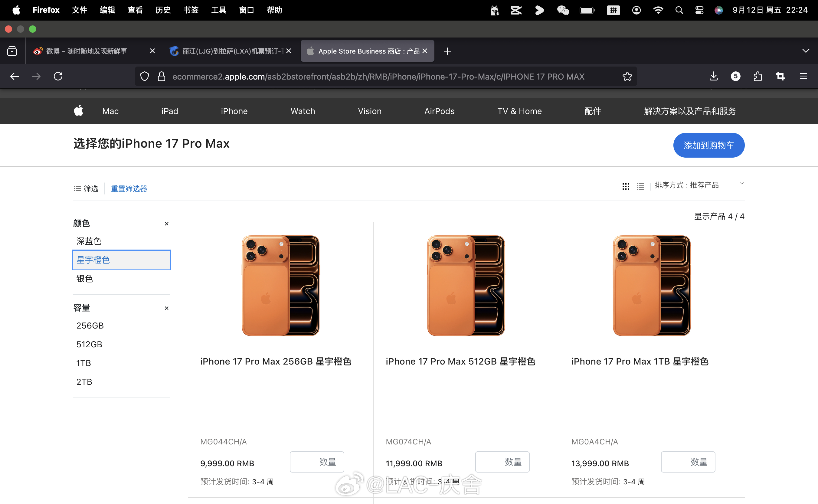Click the crop screenshot toolbar icon
This screenshot has width=818, height=504.
point(780,76)
